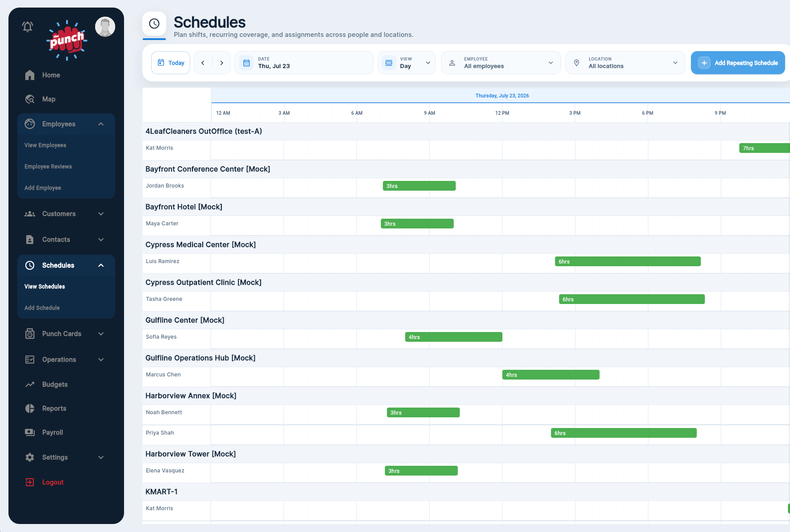790x532 pixels.
Task: Click the Contacts badge icon
Action: [x=30, y=240]
